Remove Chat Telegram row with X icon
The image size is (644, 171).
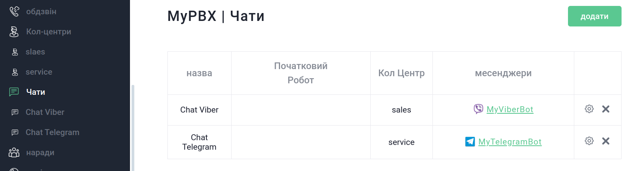click(606, 141)
